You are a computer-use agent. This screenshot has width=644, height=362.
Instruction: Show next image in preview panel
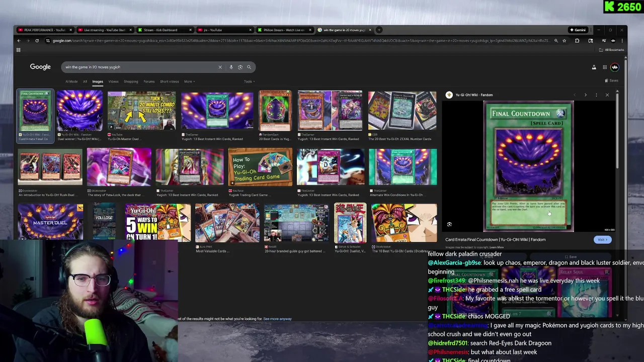tap(585, 95)
